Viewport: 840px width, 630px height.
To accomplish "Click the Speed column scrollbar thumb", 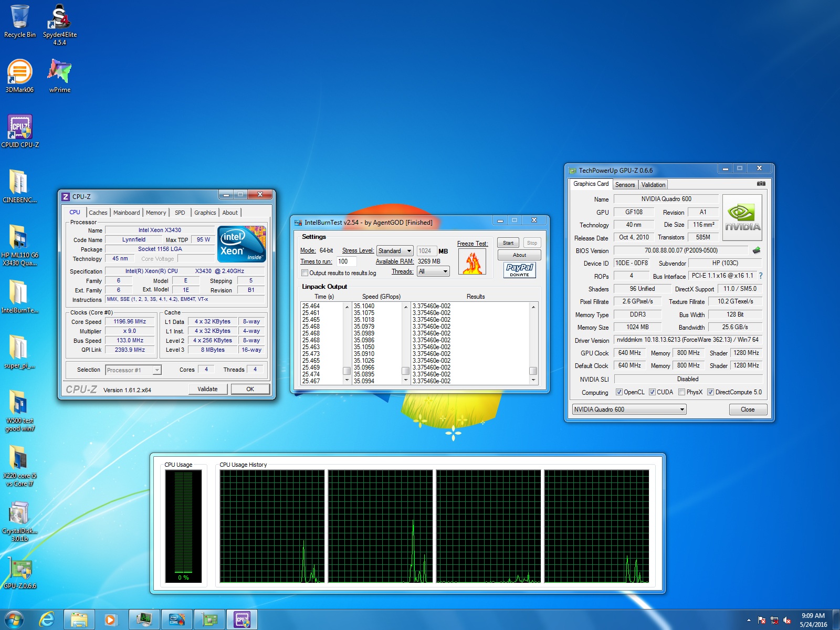I will coord(405,371).
